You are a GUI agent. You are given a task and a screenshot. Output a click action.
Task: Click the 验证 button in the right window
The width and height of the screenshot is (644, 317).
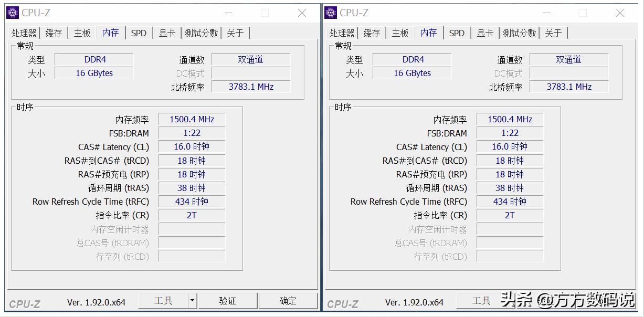click(x=546, y=300)
